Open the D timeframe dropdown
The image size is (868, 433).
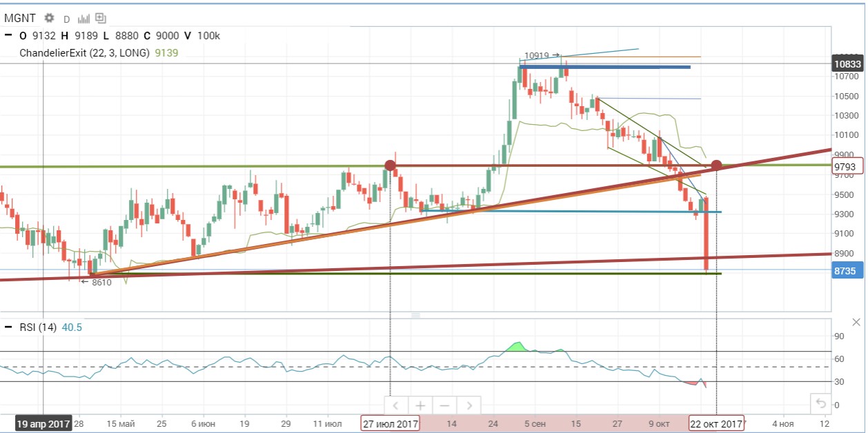[x=67, y=19]
